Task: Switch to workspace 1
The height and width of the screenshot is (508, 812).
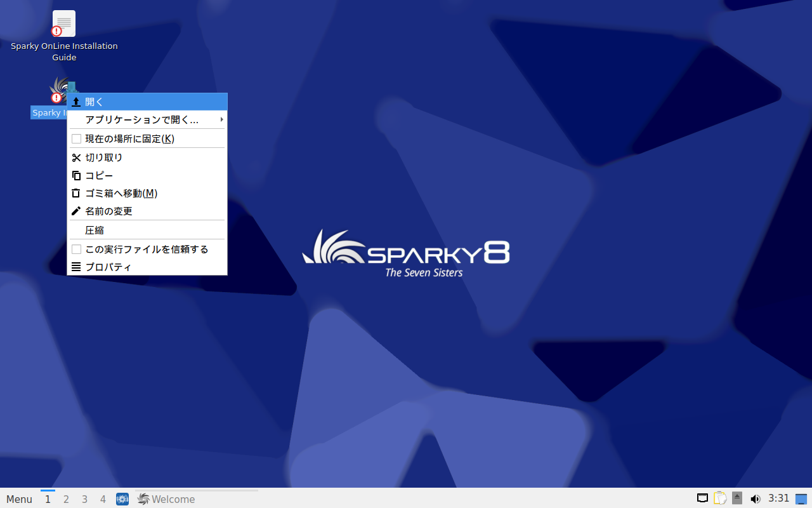Action: (x=48, y=499)
